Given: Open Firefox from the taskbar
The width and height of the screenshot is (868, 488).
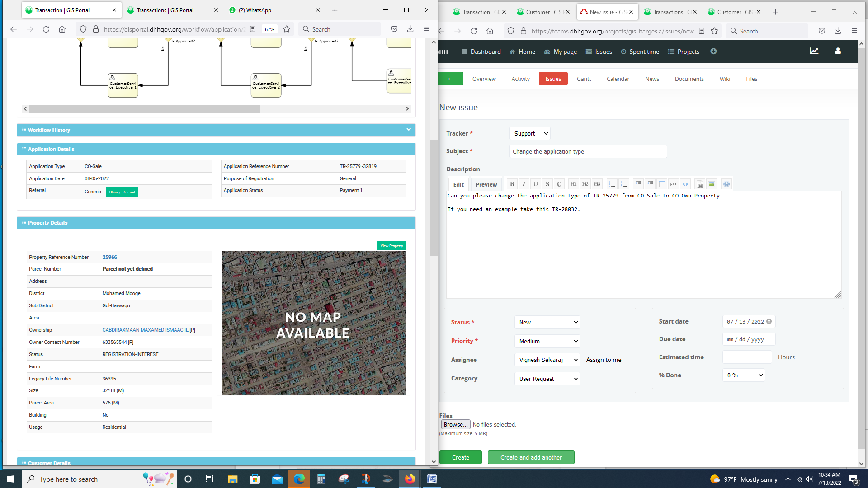Looking at the screenshot, I should (x=410, y=479).
